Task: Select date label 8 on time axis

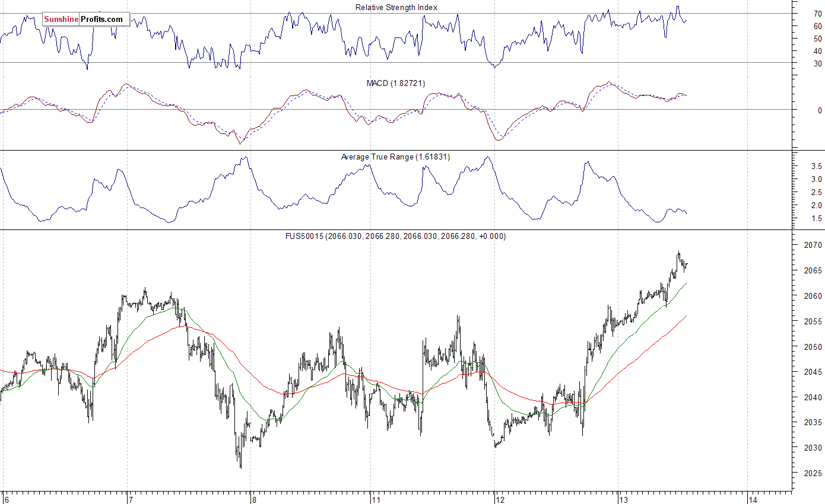Action: point(254,499)
